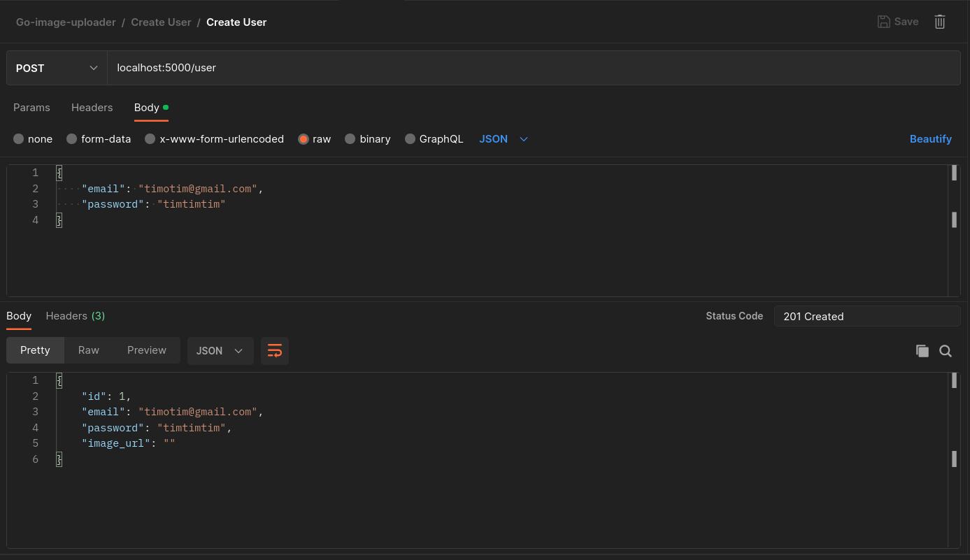Open the response JSON format dropdown
Screen dimensions: 970x560
[x=220, y=351]
